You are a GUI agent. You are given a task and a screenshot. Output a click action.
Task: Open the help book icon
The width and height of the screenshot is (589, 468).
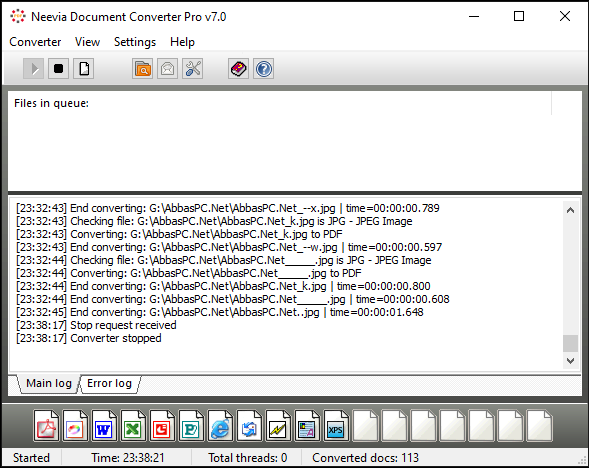(239, 69)
